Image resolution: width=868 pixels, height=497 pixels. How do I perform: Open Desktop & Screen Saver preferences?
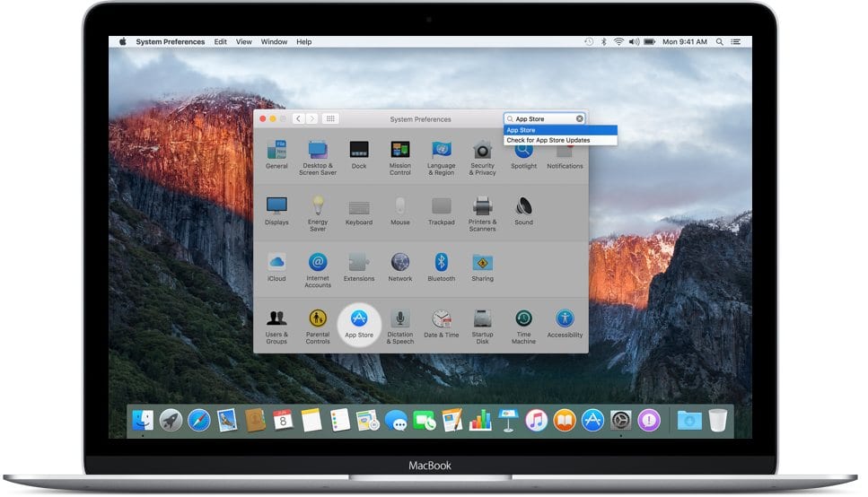pyautogui.click(x=318, y=158)
